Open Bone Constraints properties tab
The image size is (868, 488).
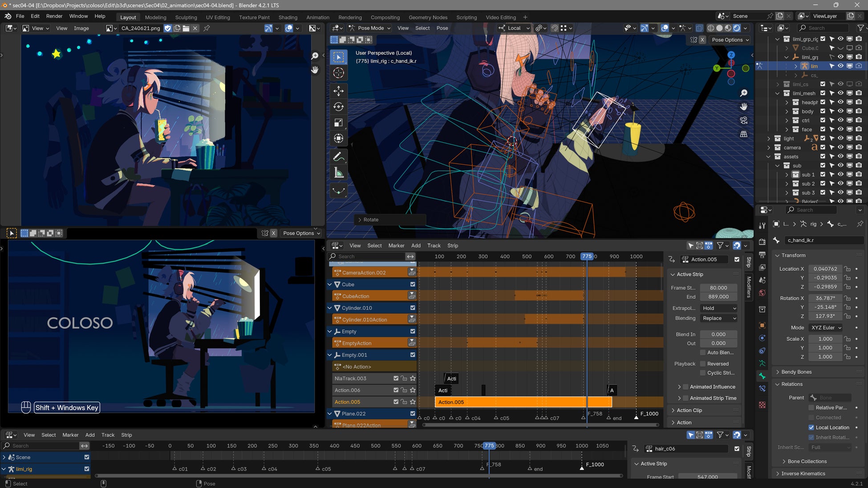click(762, 388)
